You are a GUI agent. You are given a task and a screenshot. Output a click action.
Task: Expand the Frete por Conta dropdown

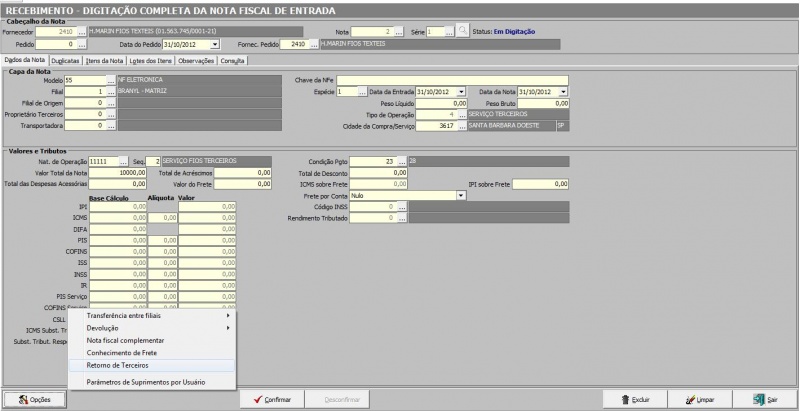click(x=461, y=196)
